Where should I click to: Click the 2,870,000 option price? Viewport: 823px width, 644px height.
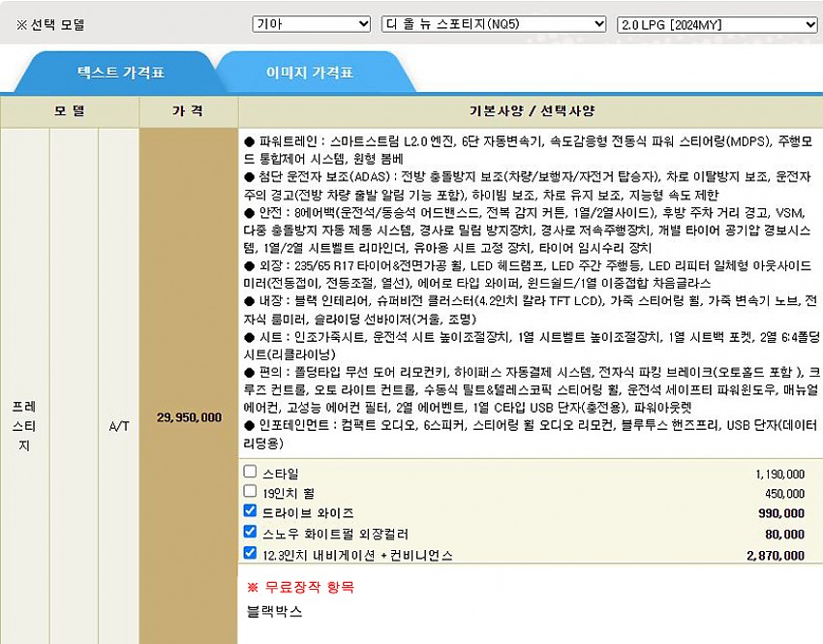coord(775,556)
